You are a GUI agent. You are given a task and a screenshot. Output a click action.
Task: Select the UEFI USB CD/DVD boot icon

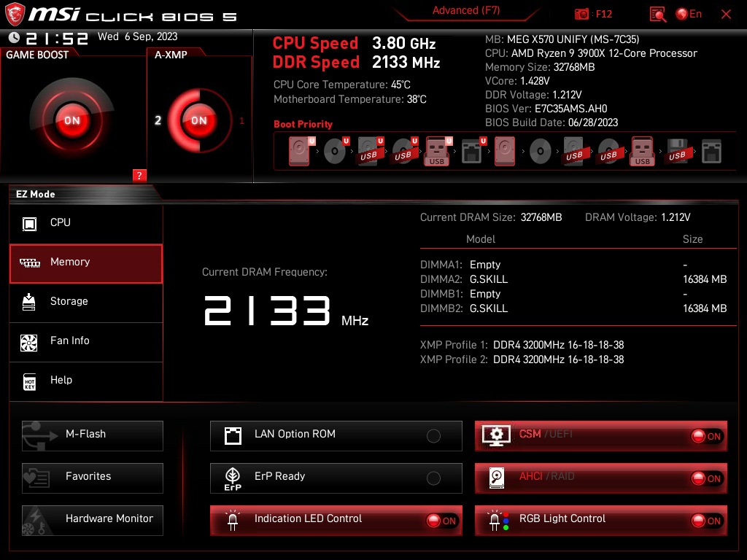tap(404, 151)
